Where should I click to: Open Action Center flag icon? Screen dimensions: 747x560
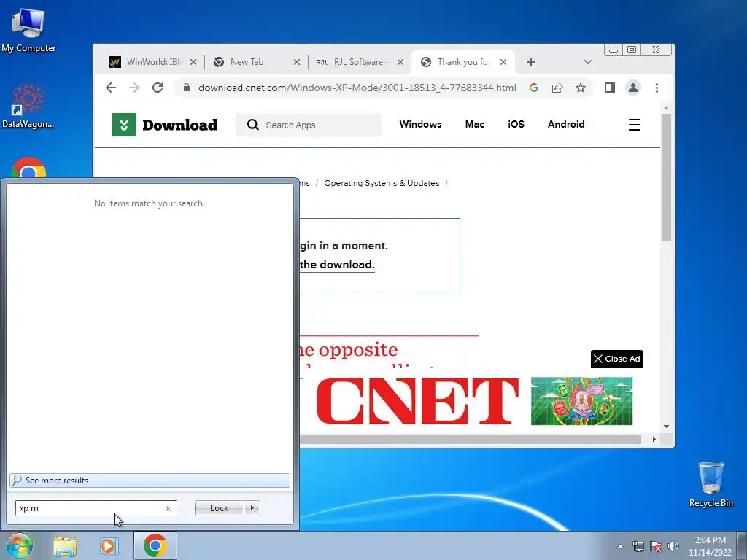(656, 546)
